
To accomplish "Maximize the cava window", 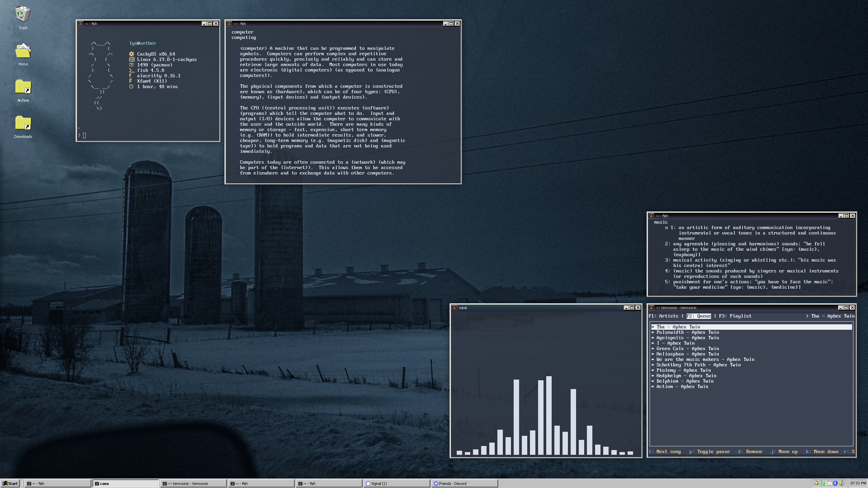I will [x=632, y=308].
